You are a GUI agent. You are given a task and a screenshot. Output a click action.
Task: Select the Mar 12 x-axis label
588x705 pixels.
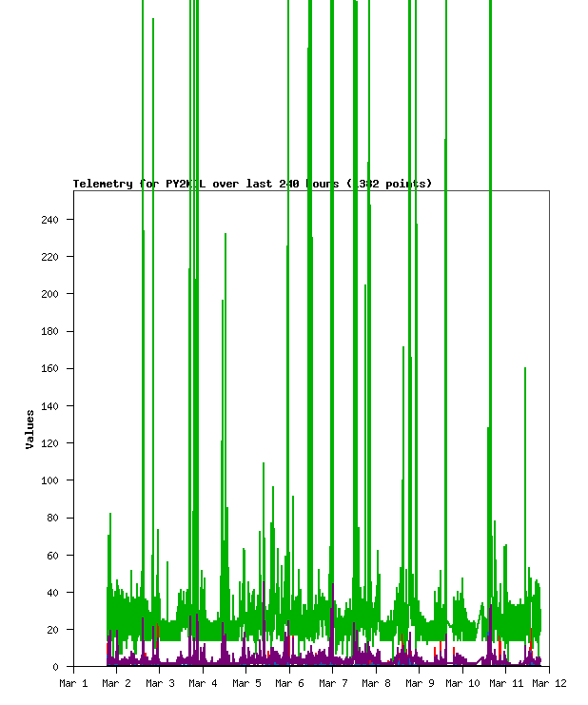click(549, 683)
